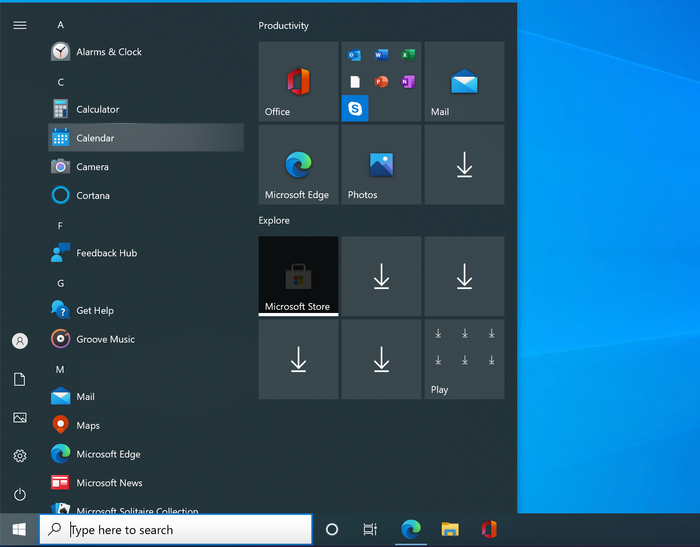The image size is (700, 547).
Task: Open File Explorer from the taskbar
Action: [450, 530]
